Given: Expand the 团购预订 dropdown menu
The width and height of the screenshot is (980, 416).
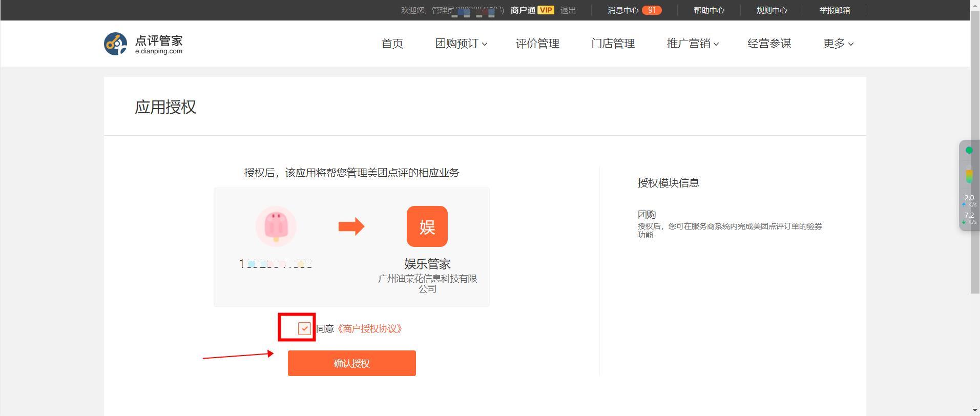Looking at the screenshot, I should (x=461, y=44).
